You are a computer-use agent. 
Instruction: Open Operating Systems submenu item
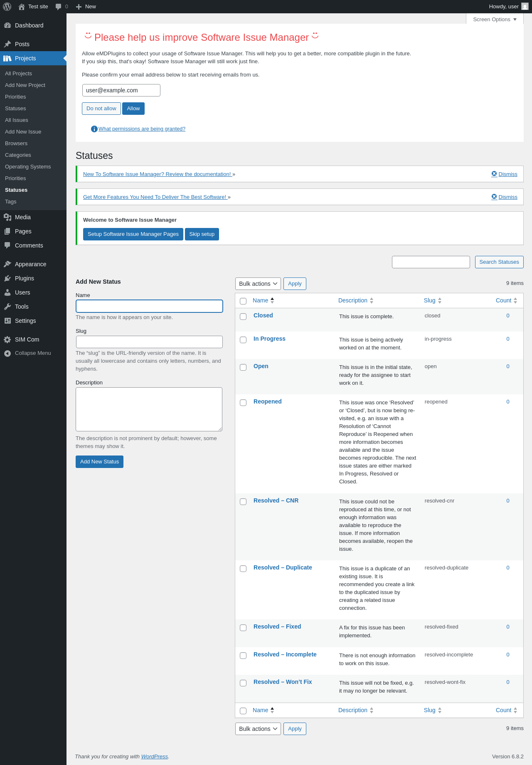coord(28,166)
